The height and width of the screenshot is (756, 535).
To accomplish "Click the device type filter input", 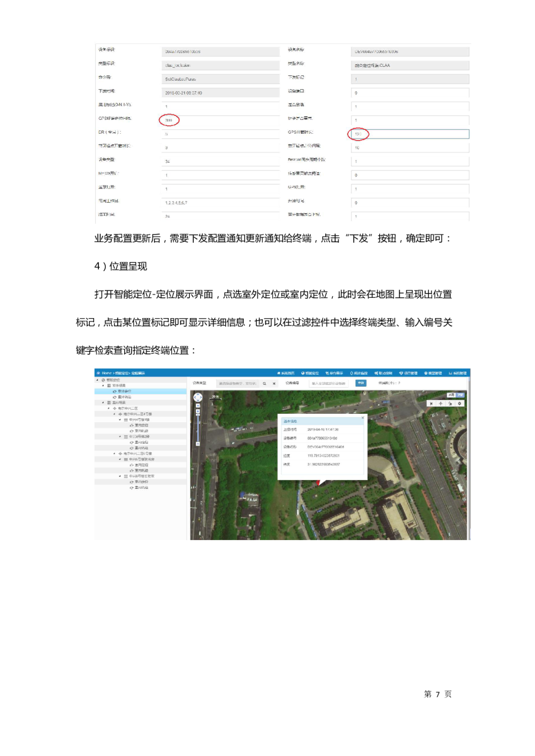I will pyautogui.click(x=238, y=383).
